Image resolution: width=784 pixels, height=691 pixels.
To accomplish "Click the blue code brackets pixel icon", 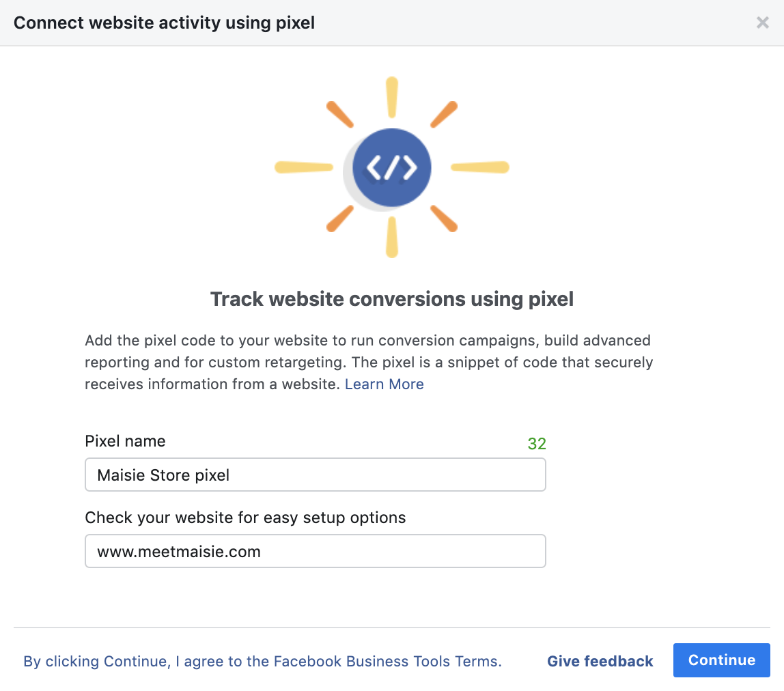I will (x=392, y=167).
